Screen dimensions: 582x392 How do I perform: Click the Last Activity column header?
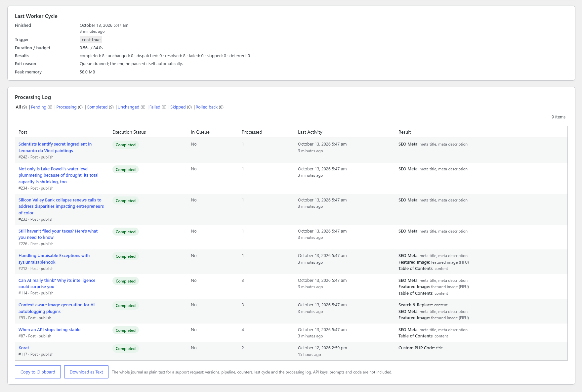click(x=310, y=132)
